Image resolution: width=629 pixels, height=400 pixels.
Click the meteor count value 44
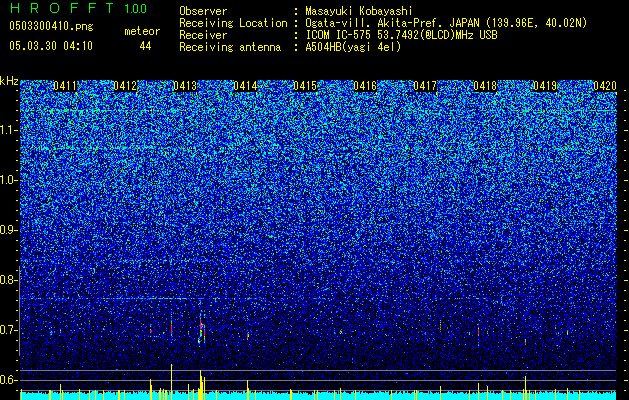pyautogui.click(x=145, y=46)
